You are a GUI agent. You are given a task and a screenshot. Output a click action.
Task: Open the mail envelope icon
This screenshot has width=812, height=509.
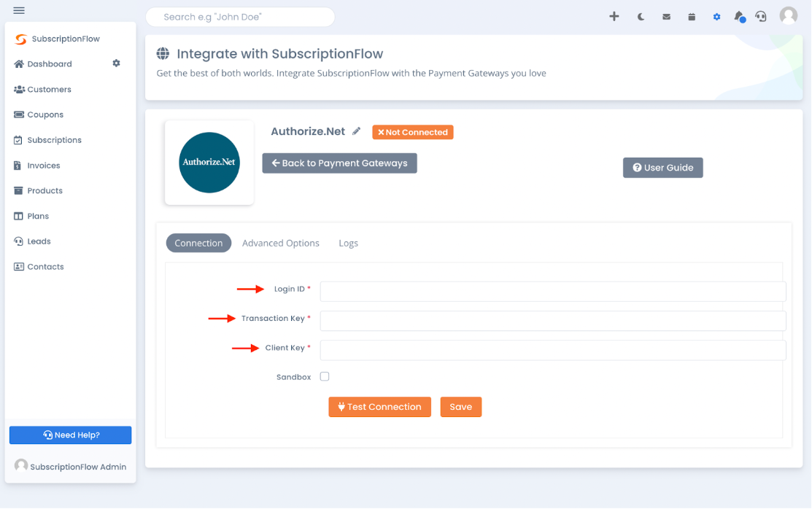(x=667, y=17)
